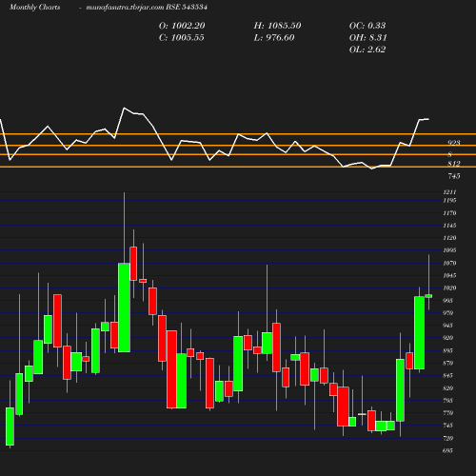Click the 995 price axis label
Viewport: 476px width, 476px height.
(447, 300)
